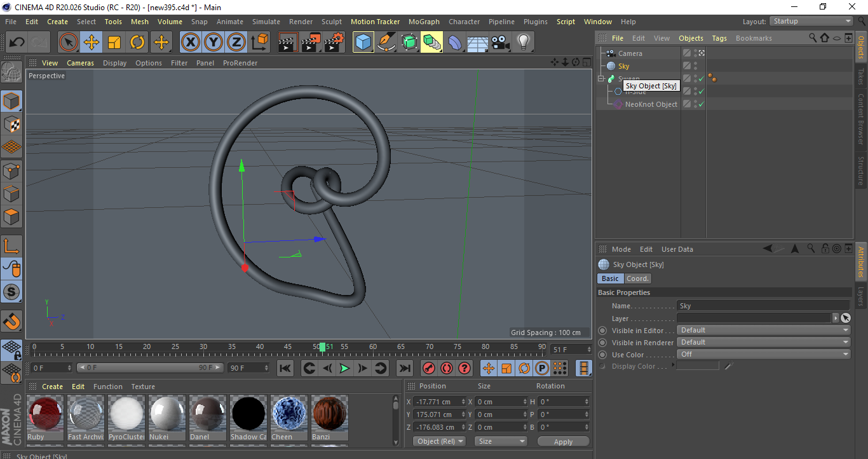The height and width of the screenshot is (459, 868).
Task: Click the Name field containing Sky
Action: tap(763, 306)
